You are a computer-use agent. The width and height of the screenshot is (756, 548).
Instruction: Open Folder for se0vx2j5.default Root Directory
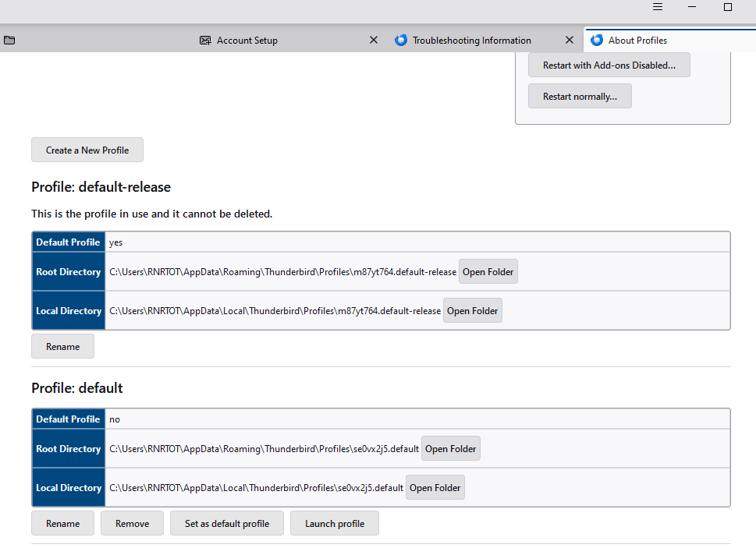point(450,448)
